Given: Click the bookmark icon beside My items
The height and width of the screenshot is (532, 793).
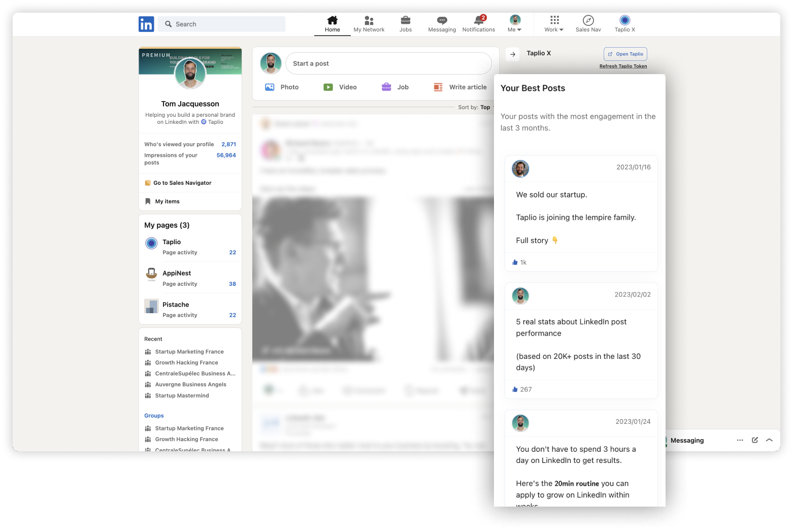Looking at the screenshot, I should point(148,202).
